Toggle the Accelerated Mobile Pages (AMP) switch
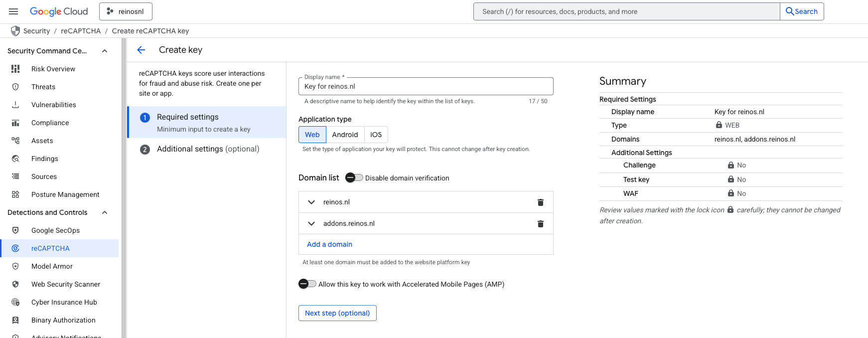 click(x=307, y=284)
